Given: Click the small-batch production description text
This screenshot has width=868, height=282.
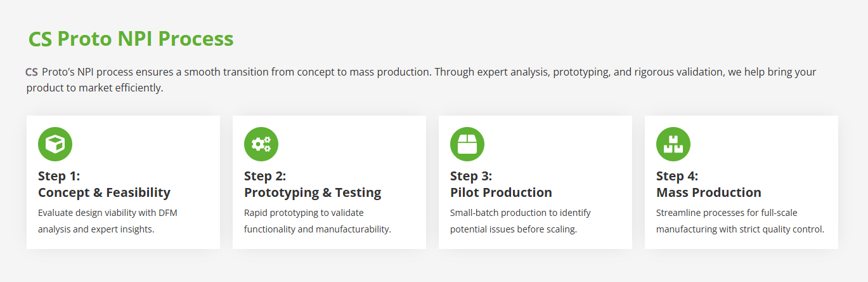Looking at the screenshot, I should pos(520,220).
